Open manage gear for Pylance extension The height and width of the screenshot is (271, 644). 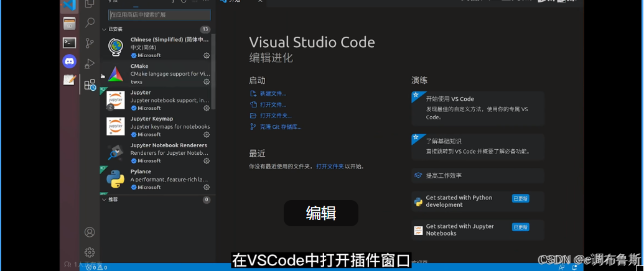[x=207, y=187]
